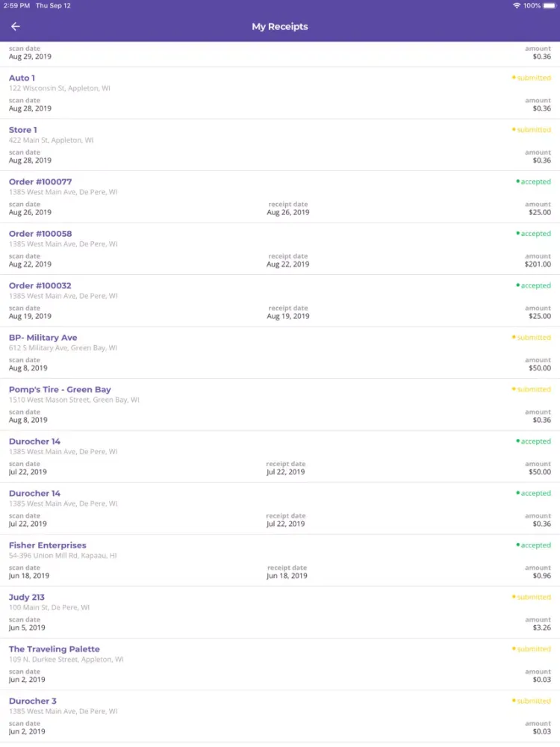Tap the back arrow icon

point(15,27)
